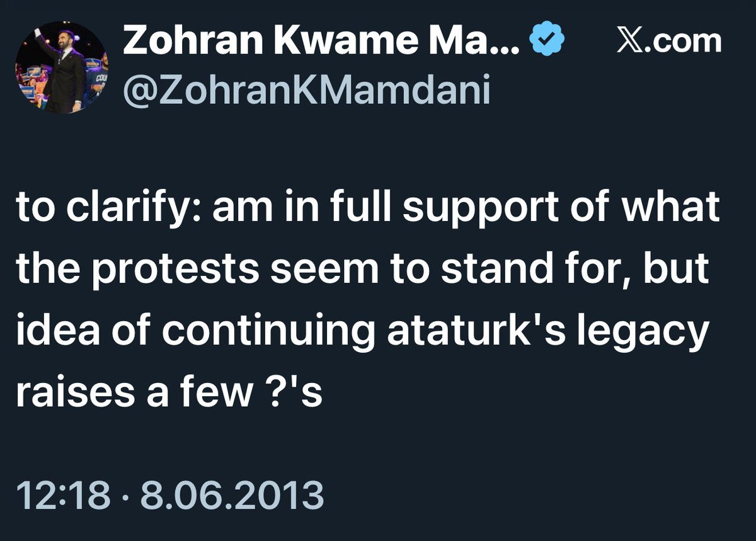The image size is (756, 541).
Task: Click the @ZohranKMamdani handle
Action: coord(306,90)
